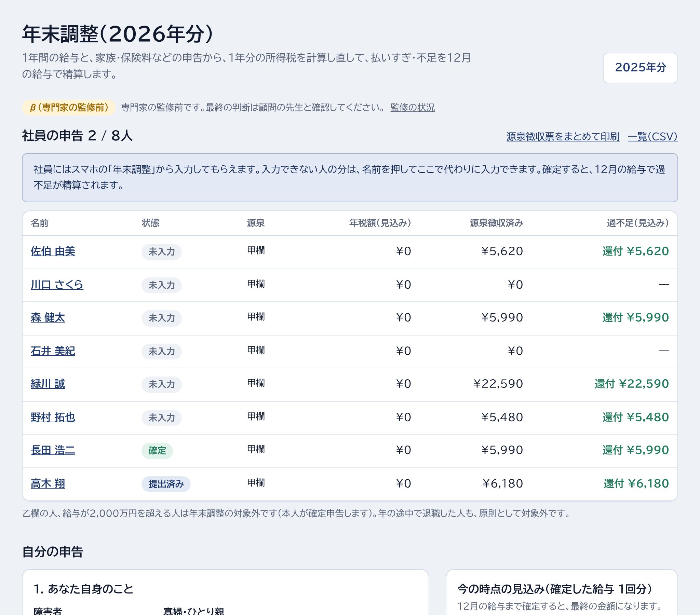The height and width of the screenshot is (615, 700).
Task: Click the 過不足(見込み) column header
Action: tap(638, 223)
